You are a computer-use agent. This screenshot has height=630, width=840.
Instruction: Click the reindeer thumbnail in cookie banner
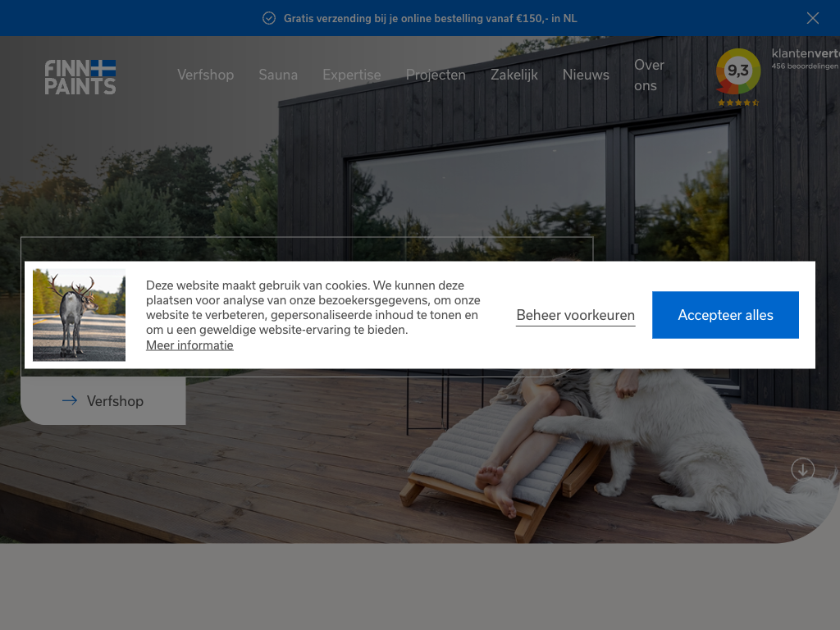[79, 315]
